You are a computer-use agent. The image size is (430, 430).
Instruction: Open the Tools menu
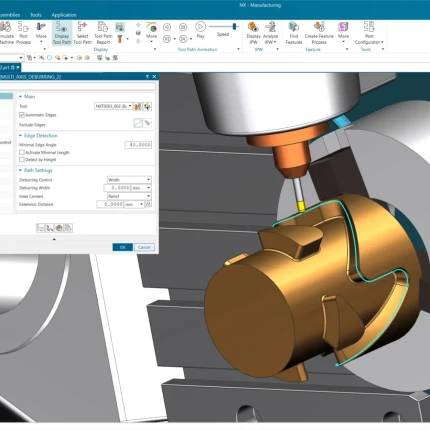[x=36, y=15]
